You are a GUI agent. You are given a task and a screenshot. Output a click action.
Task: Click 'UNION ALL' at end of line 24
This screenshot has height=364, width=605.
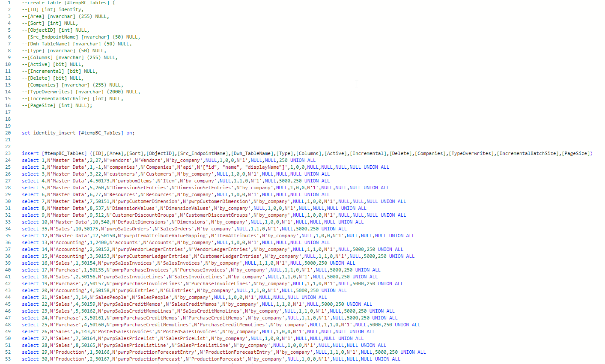pos(303,160)
